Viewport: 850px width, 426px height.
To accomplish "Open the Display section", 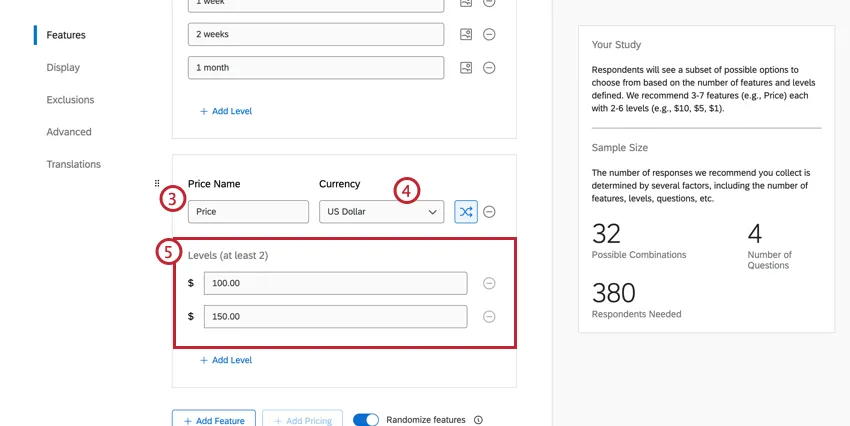I will (x=63, y=68).
